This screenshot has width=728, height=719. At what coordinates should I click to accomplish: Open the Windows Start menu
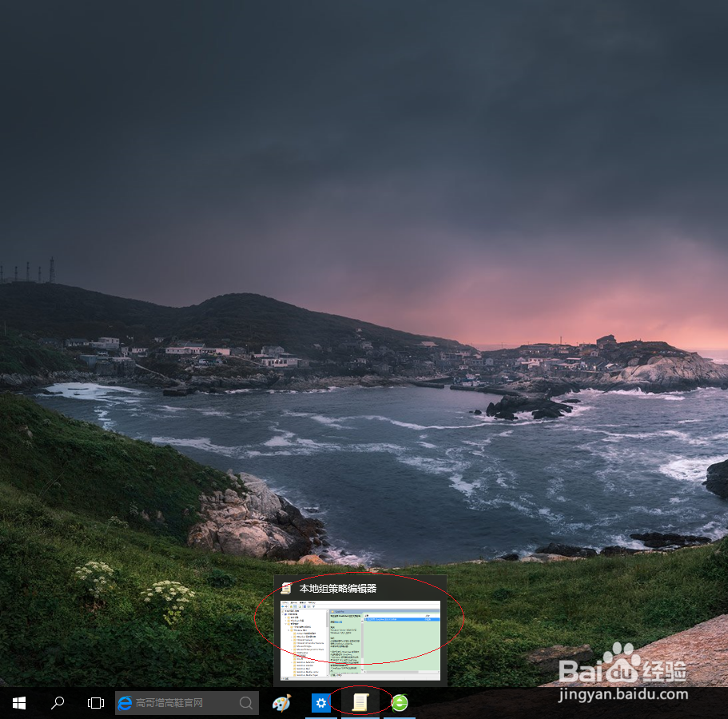[19, 703]
